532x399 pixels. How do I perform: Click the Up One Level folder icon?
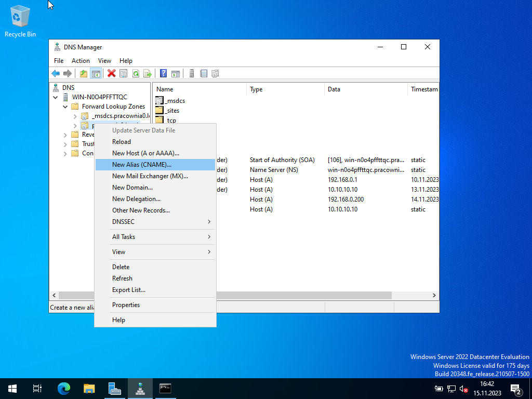point(84,73)
